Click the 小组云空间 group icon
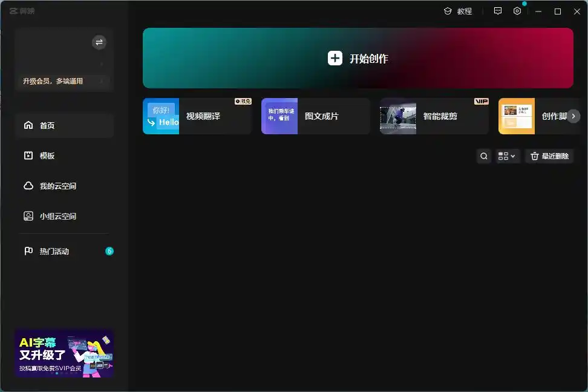588x392 pixels. pos(28,216)
